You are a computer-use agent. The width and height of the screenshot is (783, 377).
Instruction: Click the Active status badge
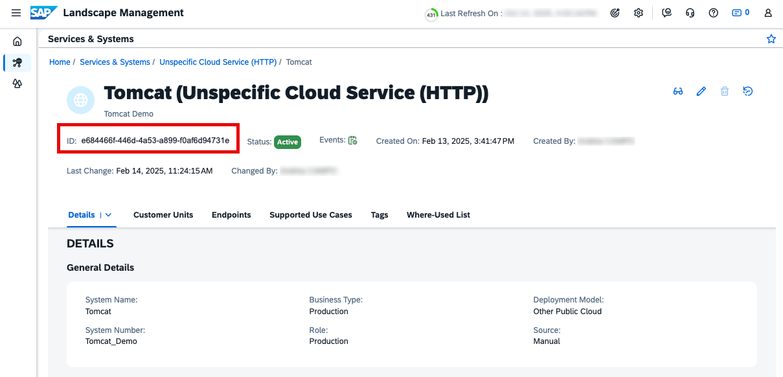(x=287, y=142)
